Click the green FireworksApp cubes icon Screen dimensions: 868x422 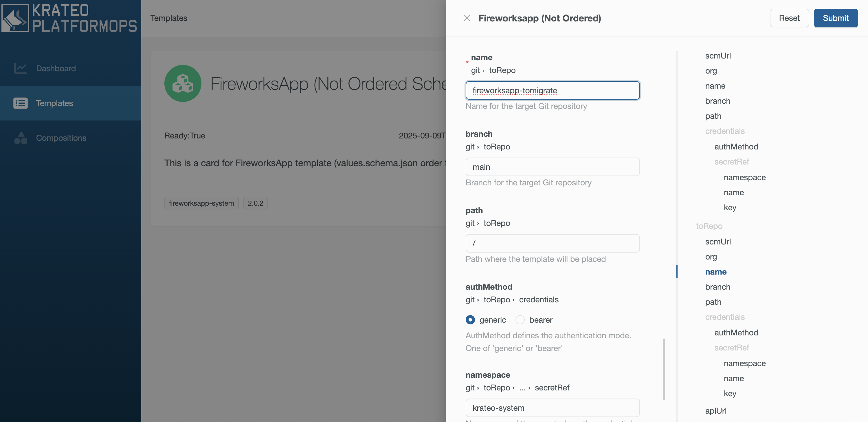point(183,84)
